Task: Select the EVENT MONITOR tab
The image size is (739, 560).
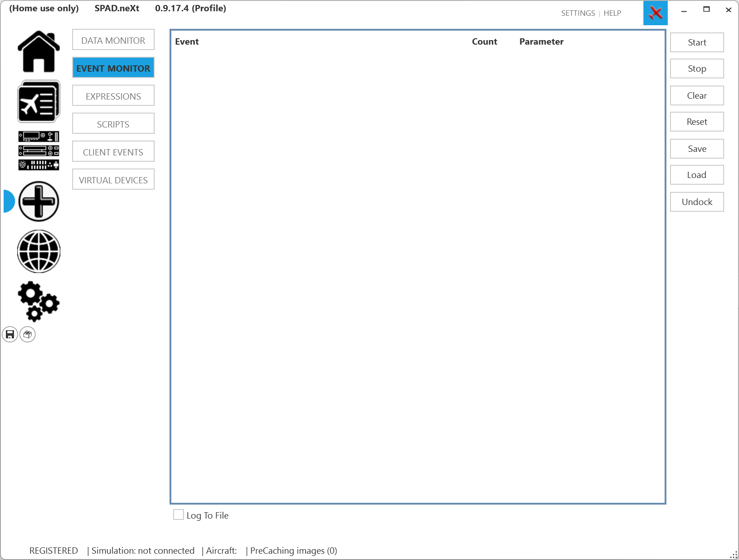Action: [x=113, y=68]
